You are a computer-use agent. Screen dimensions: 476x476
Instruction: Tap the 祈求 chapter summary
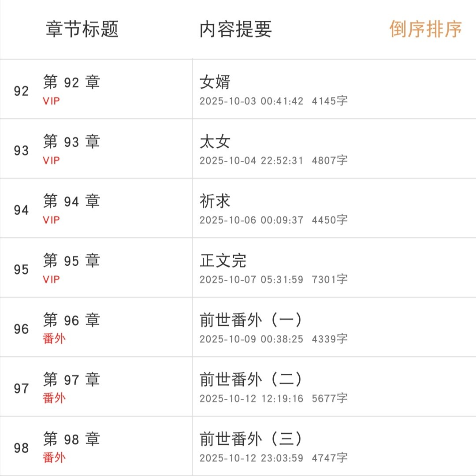215,201
